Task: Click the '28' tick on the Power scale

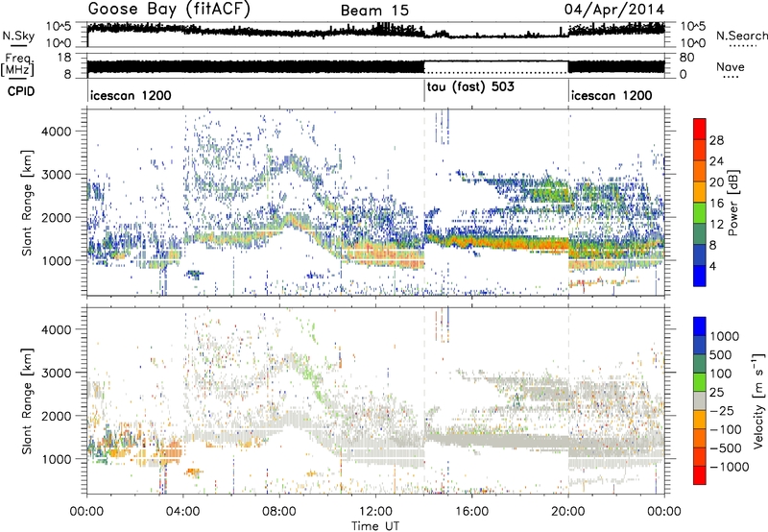Action: 716,140
